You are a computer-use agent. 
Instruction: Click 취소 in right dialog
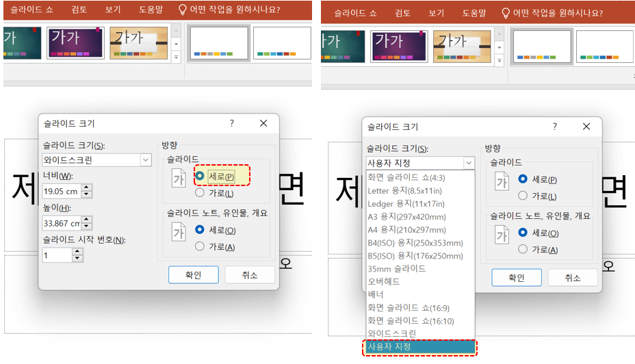(x=573, y=278)
